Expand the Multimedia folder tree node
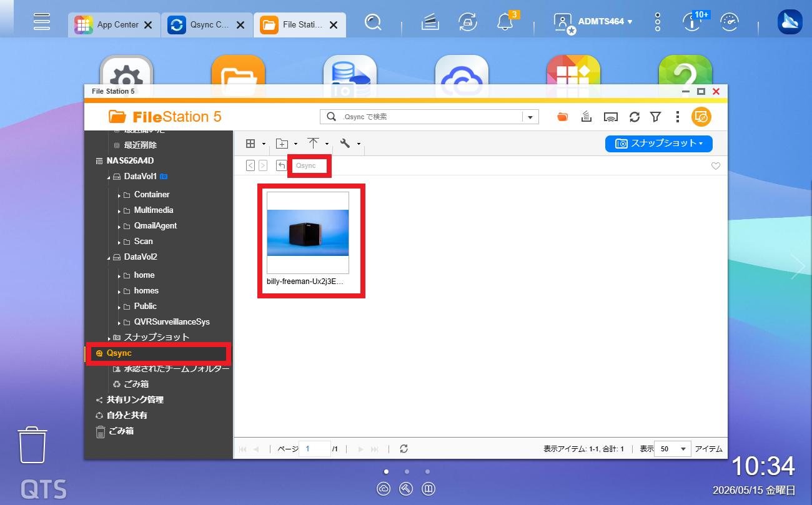 [119, 210]
